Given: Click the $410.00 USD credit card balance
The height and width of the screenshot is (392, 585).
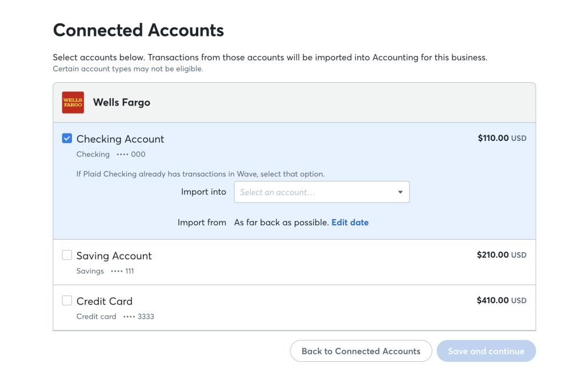Looking at the screenshot, I should pyautogui.click(x=502, y=300).
